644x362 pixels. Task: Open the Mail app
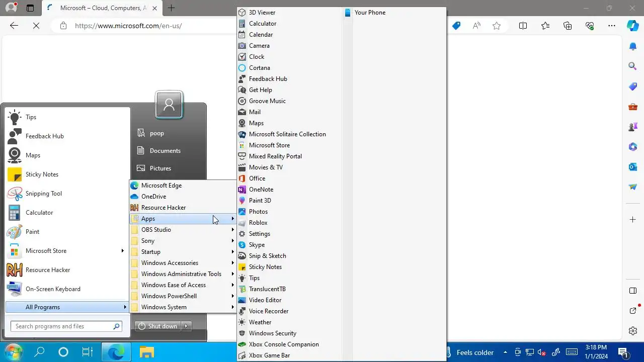point(289,112)
